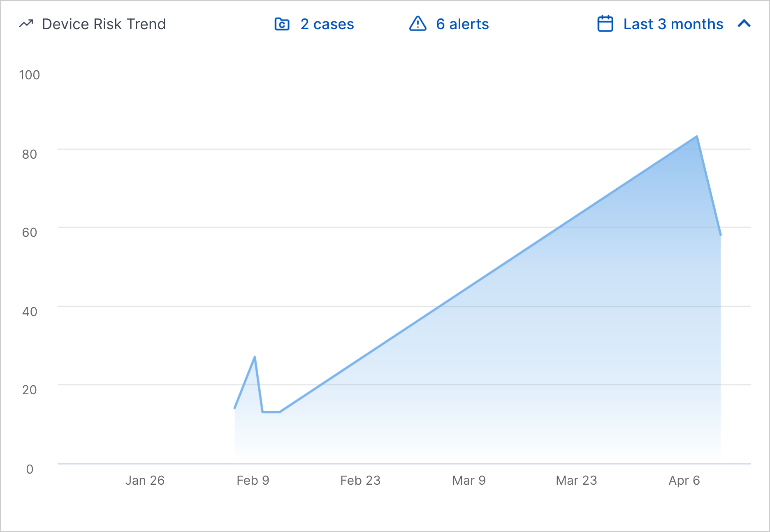Collapse the Device Risk Trend panel chevron

click(744, 24)
